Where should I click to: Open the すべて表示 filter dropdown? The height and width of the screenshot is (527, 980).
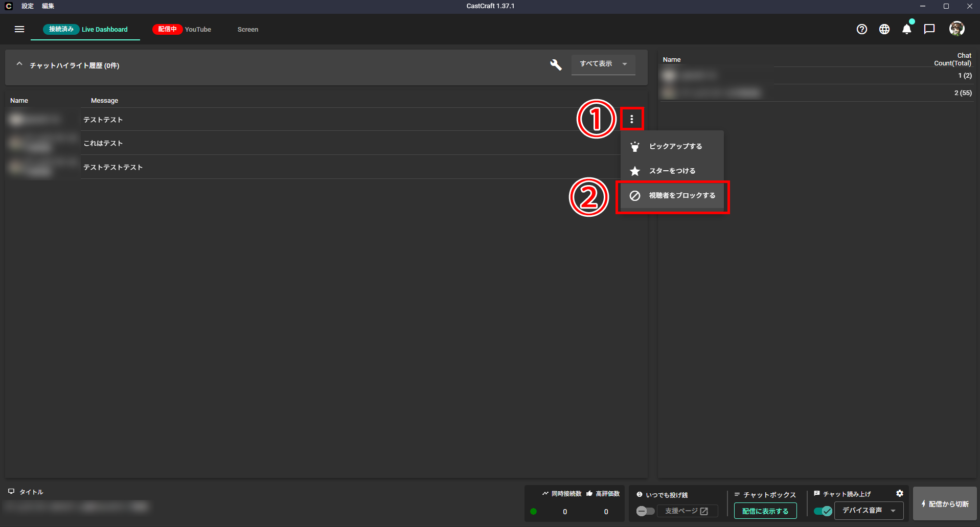pos(603,64)
